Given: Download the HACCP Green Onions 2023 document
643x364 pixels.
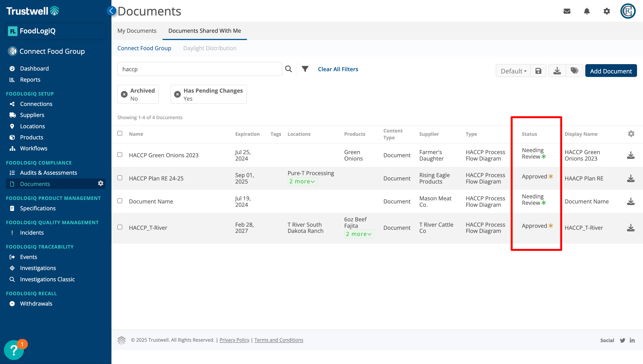Looking at the screenshot, I should [x=631, y=155].
